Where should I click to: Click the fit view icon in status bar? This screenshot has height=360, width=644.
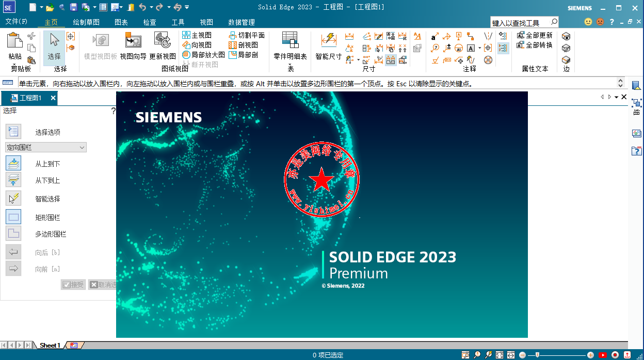pyautogui.click(x=500, y=355)
